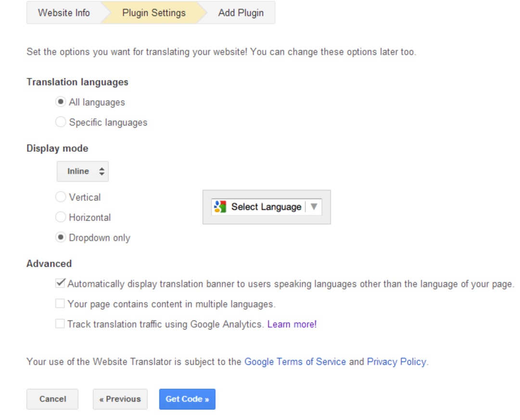Screen dimensions: 520x420
Task: Click the Google Translate logo icon
Action: click(x=220, y=207)
